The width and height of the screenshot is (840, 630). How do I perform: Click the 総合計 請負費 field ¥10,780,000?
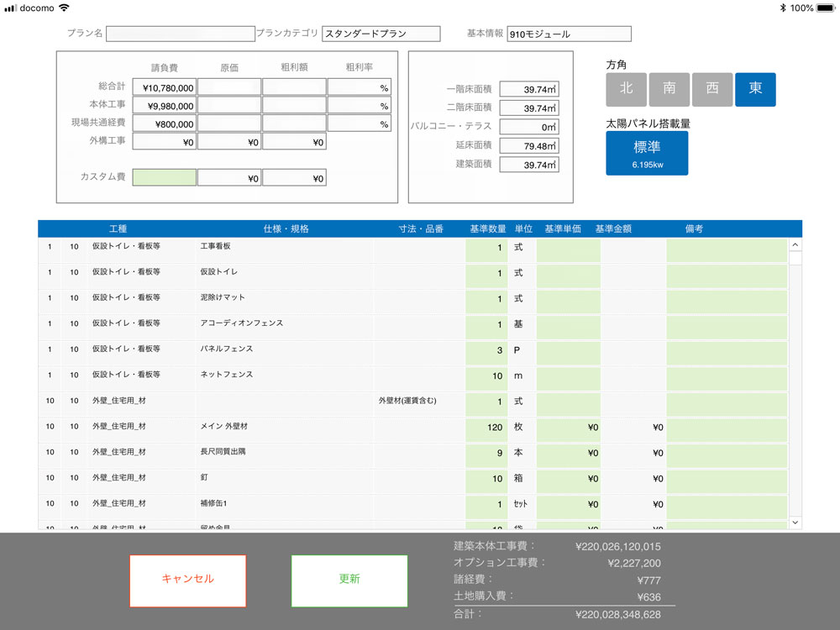click(164, 87)
